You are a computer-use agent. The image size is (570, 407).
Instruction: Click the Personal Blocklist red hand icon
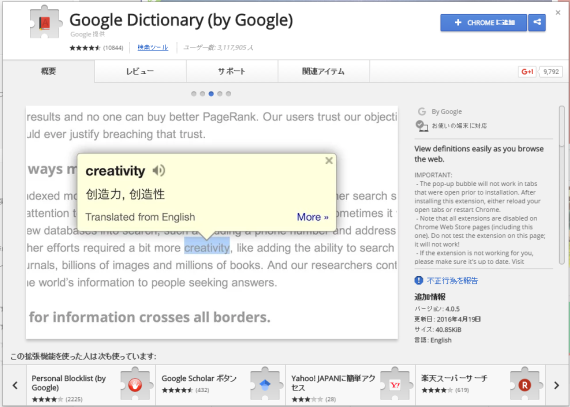[135, 385]
